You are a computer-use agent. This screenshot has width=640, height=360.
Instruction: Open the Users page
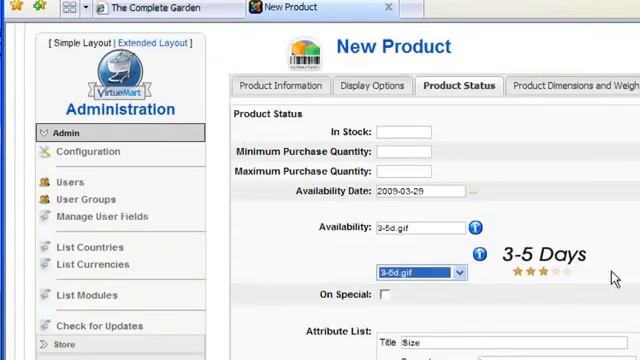pyautogui.click(x=70, y=182)
